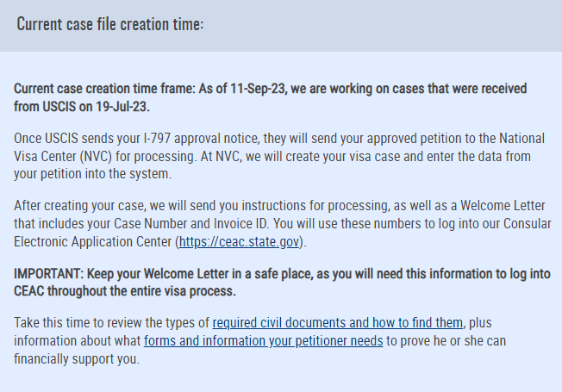The height and width of the screenshot is (392, 562).
Task: Open the https://ceac.state.gov link
Action: pos(239,242)
